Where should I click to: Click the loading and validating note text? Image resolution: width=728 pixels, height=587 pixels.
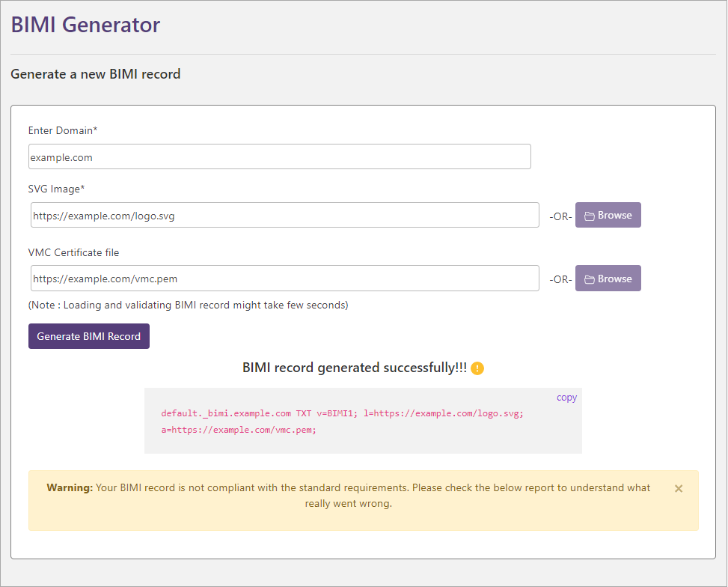tap(188, 305)
